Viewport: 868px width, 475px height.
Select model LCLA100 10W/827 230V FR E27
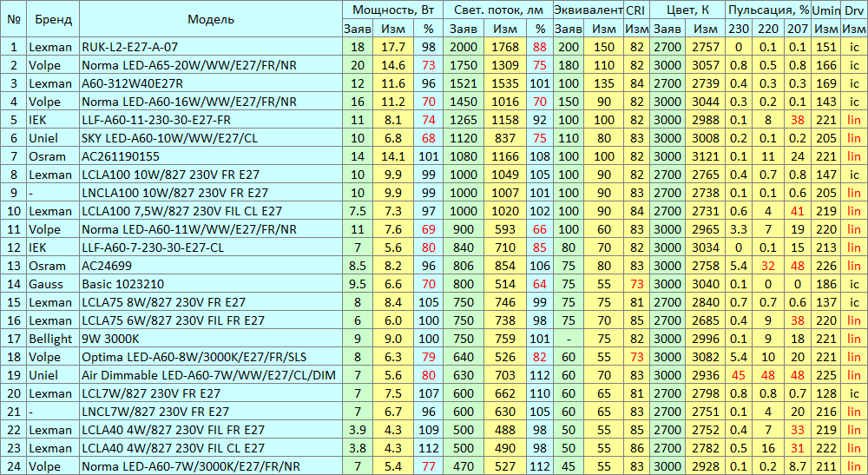click(210, 175)
